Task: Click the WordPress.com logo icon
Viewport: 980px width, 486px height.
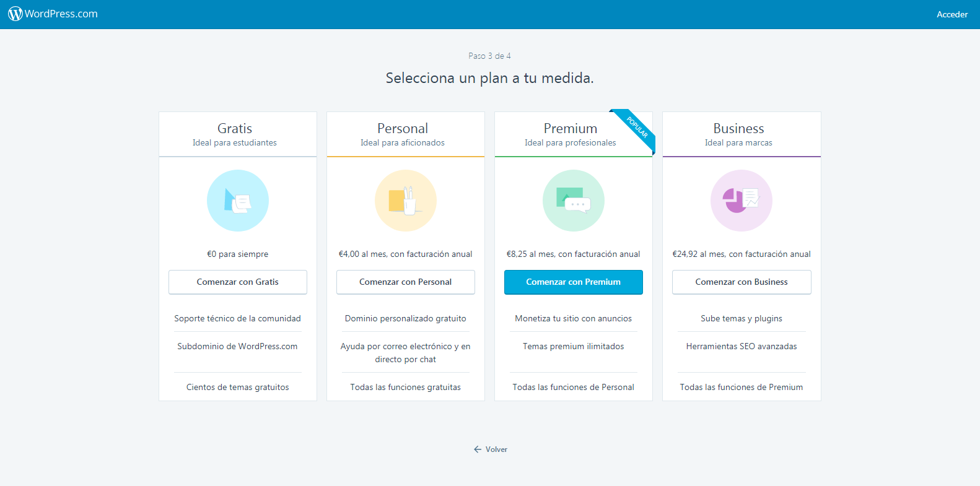Action: 15,14
